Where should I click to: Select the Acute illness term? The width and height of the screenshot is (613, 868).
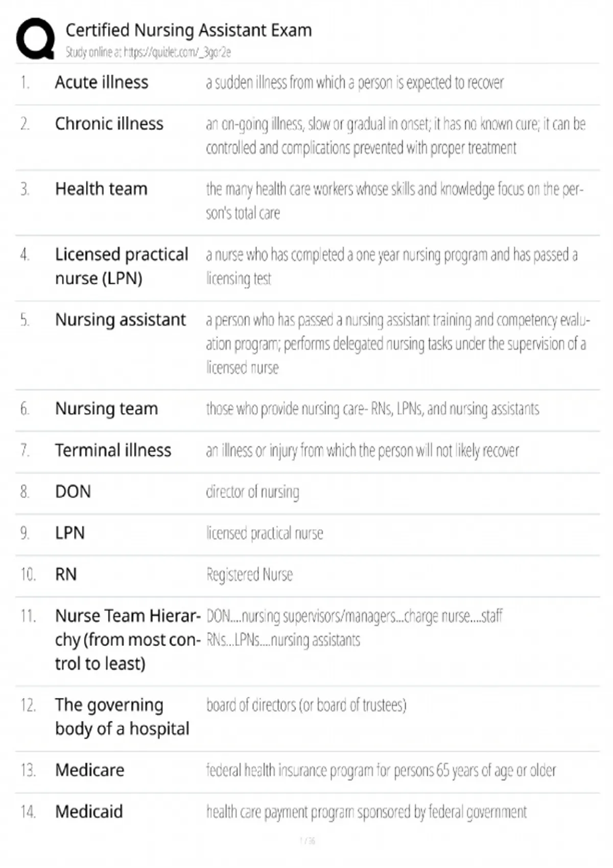[x=102, y=82]
